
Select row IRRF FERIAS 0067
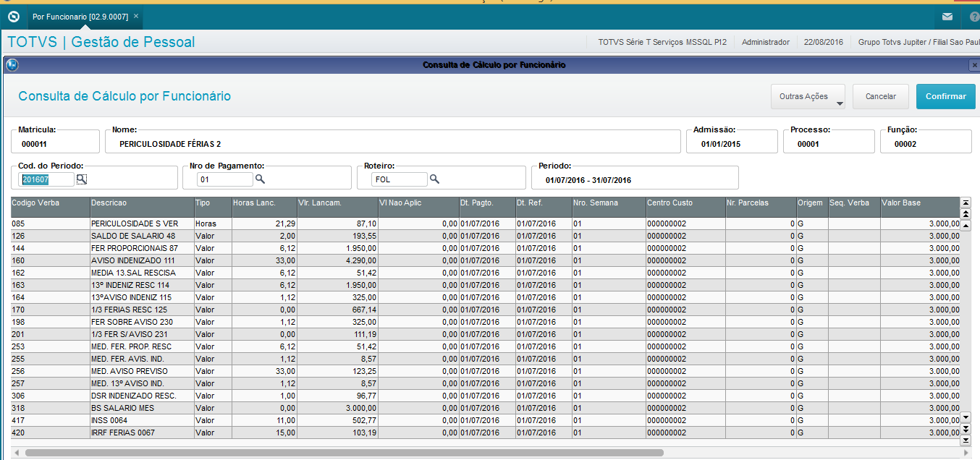[485, 433]
